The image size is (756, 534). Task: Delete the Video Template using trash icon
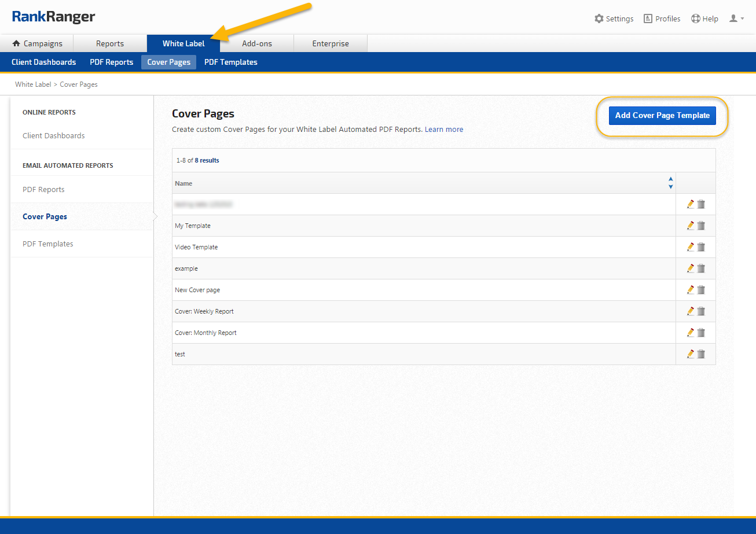click(701, 247)
